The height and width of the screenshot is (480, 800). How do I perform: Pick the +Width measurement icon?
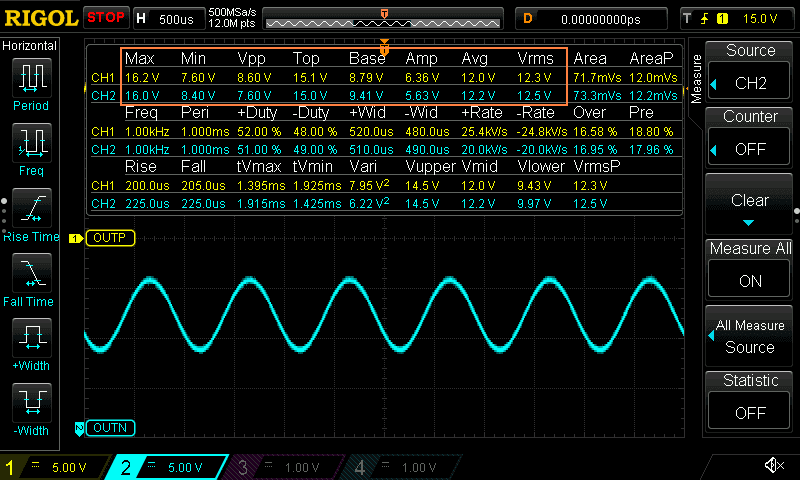point(31,345)
